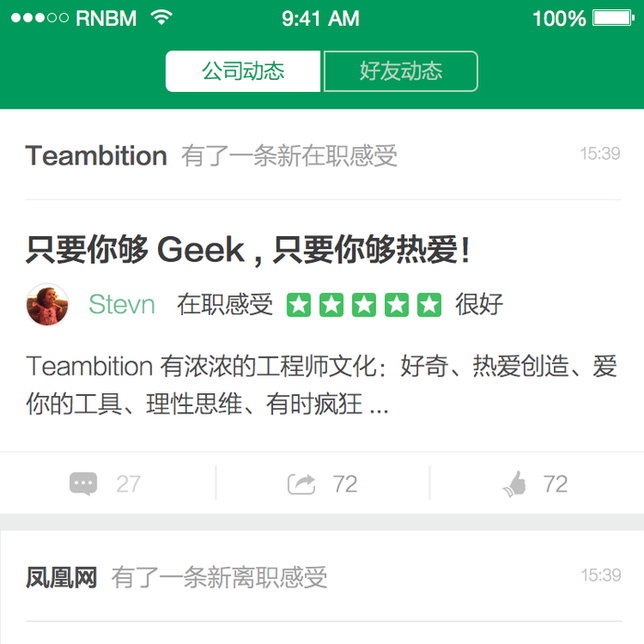
Task: Click the fifth green rating star
Action: (x=429, y=305)
